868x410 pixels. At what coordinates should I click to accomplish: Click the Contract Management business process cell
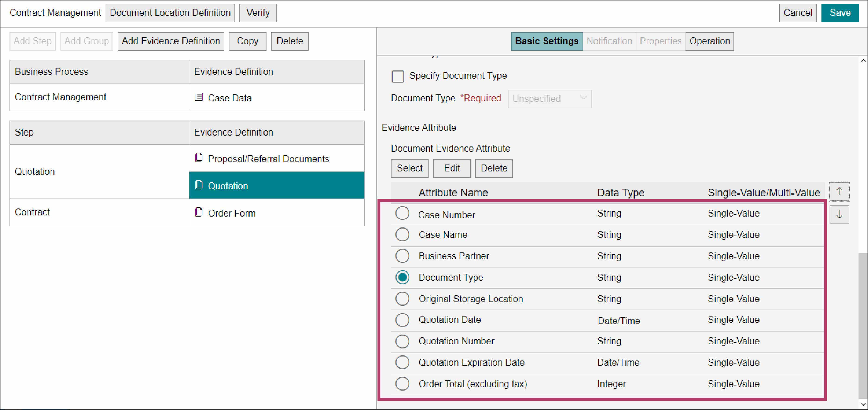tap(99, 97)
